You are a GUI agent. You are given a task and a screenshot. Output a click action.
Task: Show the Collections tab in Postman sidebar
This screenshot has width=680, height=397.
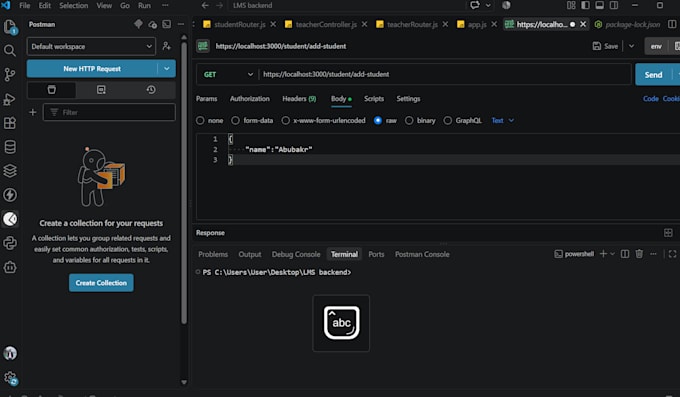52,90
